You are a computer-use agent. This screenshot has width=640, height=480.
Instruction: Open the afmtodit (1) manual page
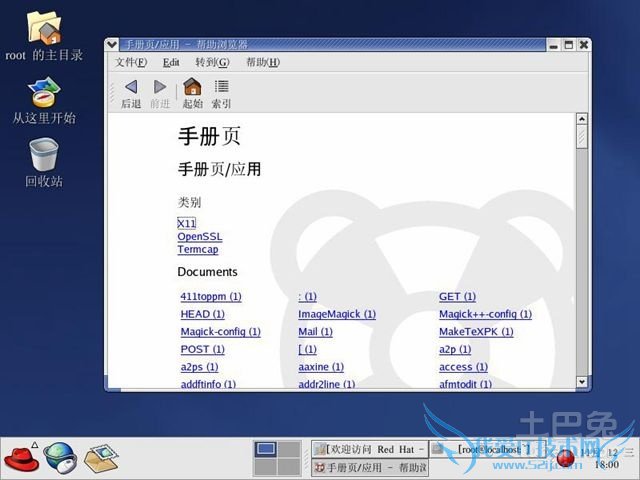[x=465, y=384]
